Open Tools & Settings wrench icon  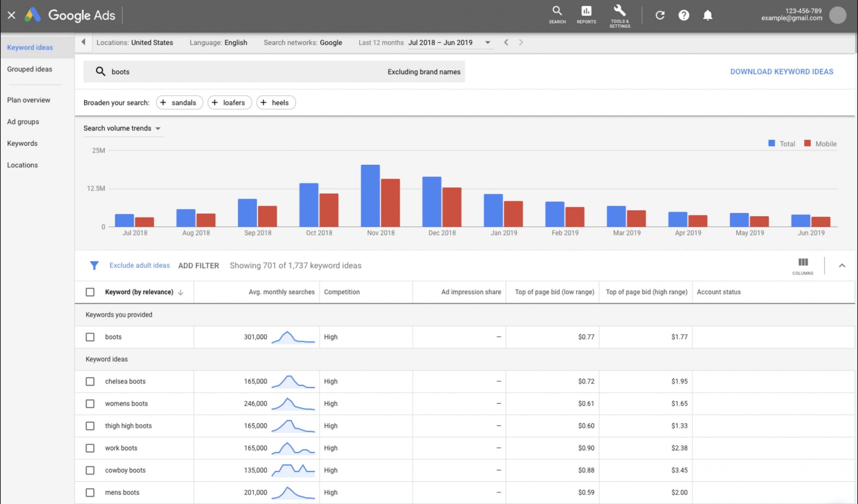620,16
